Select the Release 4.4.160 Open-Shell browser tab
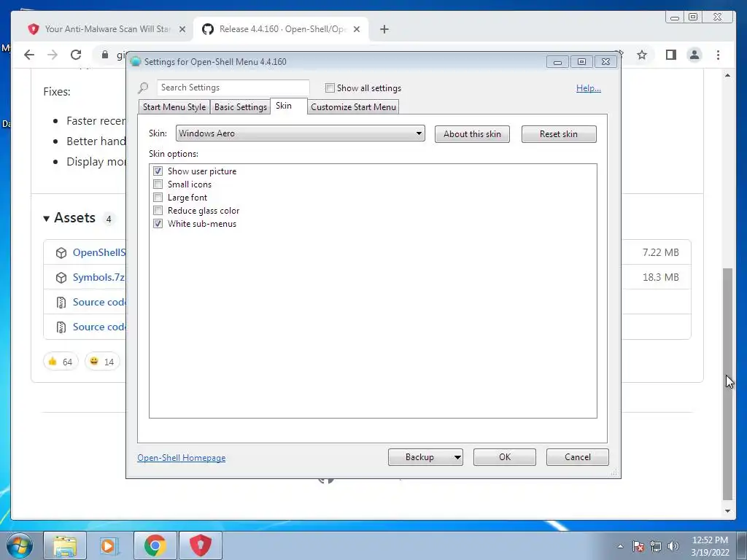This screenshot has height=560, width=747. click(281, 29)
